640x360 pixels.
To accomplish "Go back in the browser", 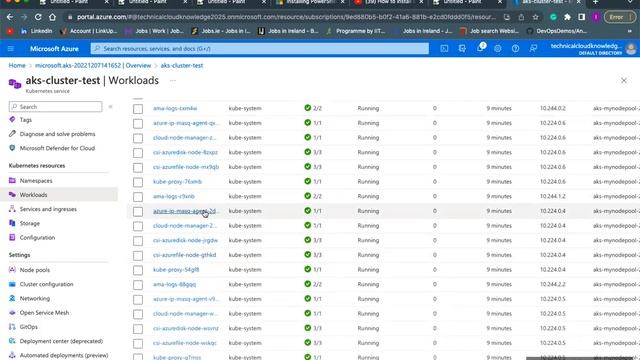I will (x=10, y=17).
